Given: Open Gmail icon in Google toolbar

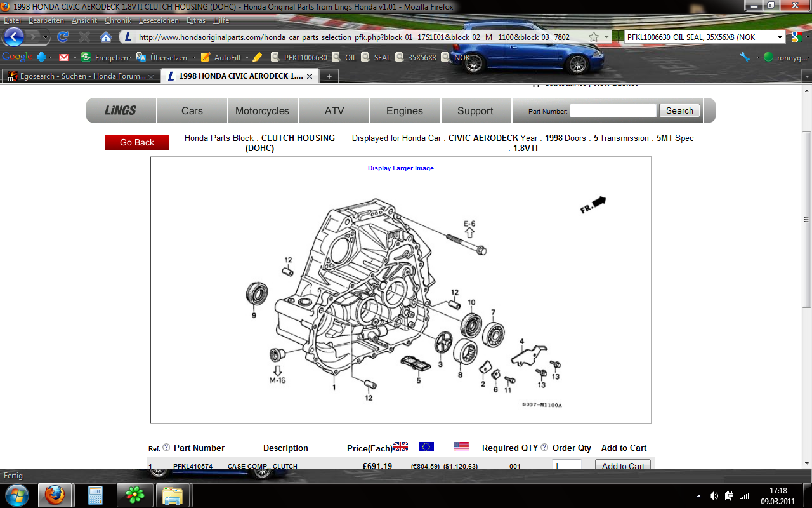Looking at the screenshot, I should coord(64,57).
